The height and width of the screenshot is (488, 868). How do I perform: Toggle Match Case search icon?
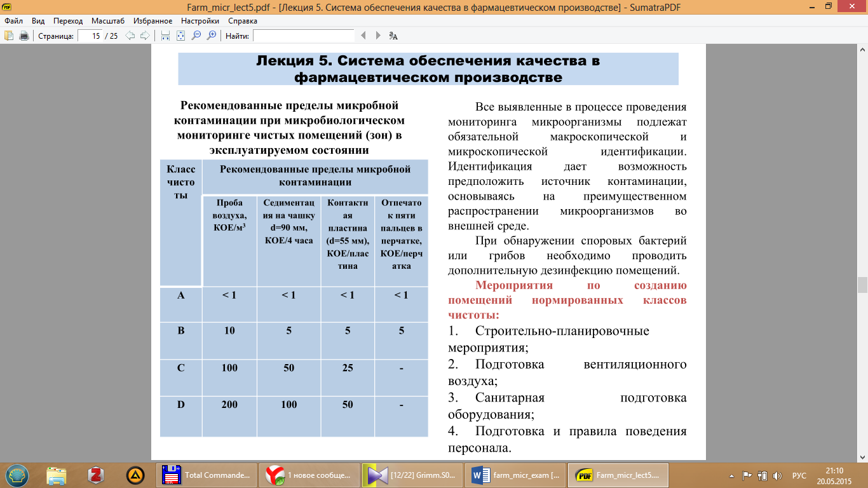click(393, 36)
